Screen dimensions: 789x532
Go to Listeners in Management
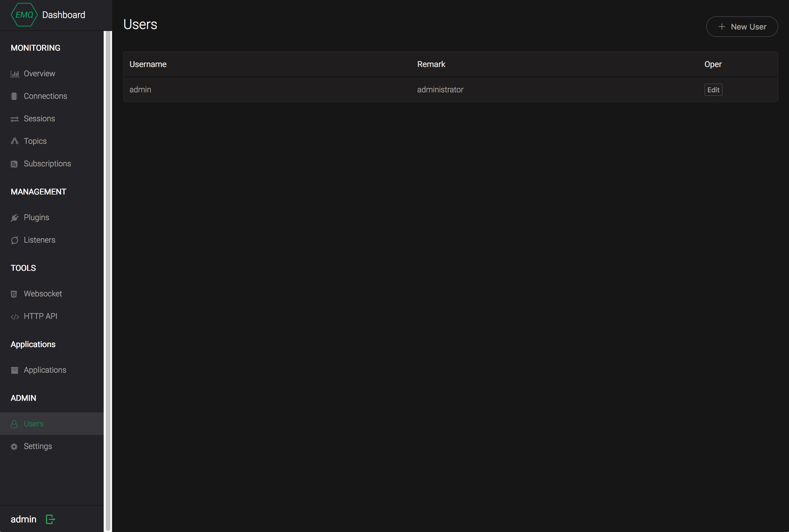39,240
